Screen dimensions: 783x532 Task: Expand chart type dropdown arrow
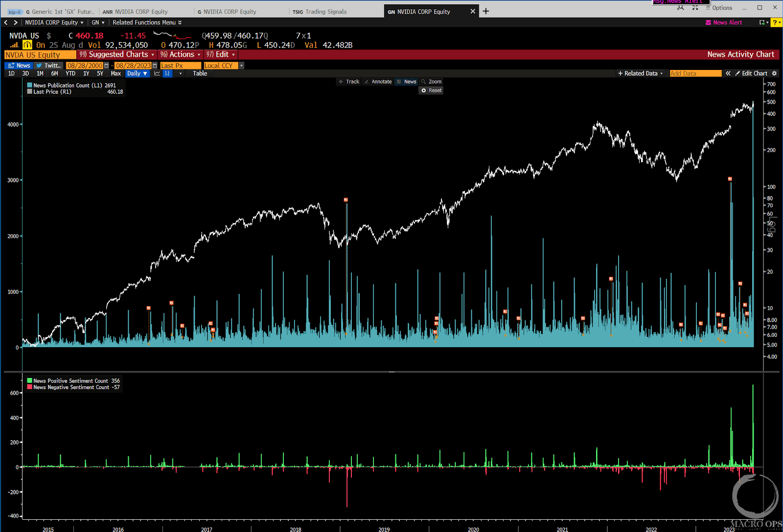click(181, 73)
